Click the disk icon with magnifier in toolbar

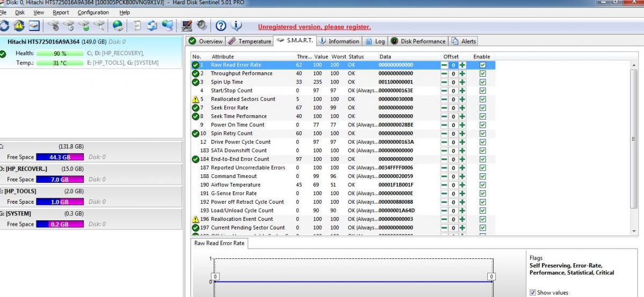point(100,25)
